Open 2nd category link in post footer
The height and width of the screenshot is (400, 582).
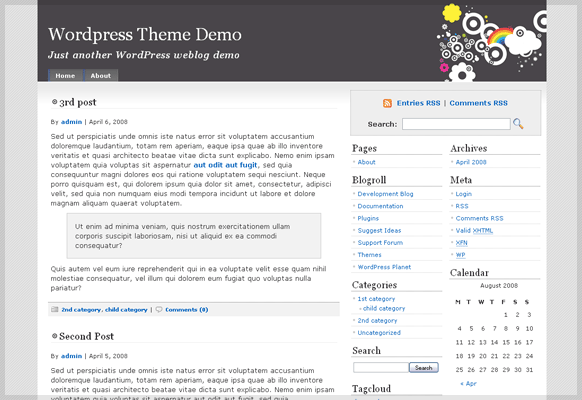(81, 309)
